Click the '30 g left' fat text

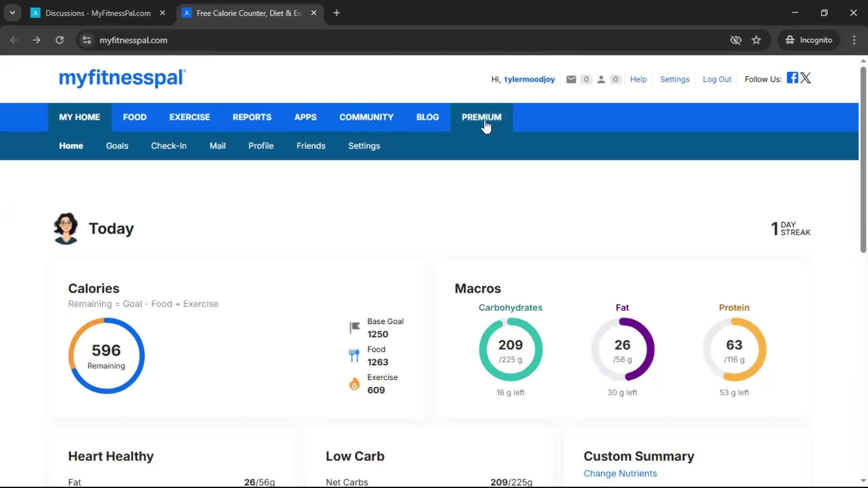click(623, 393)
